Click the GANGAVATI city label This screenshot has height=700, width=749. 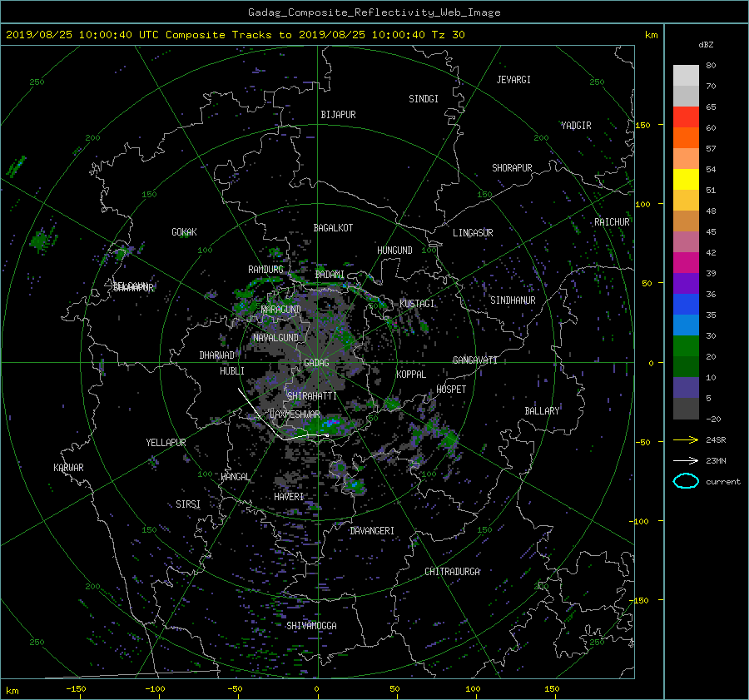click(475, 360)
